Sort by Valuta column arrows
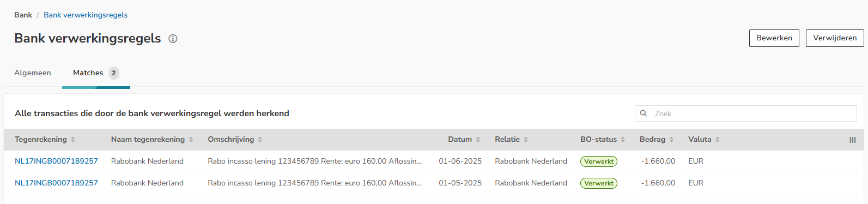868x204 pixels. (x=718, y=140)
